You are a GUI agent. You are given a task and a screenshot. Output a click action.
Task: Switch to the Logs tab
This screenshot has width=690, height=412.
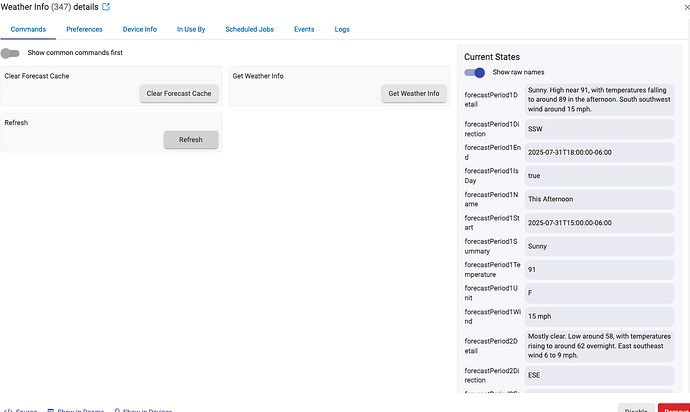[x=342, y=29]
